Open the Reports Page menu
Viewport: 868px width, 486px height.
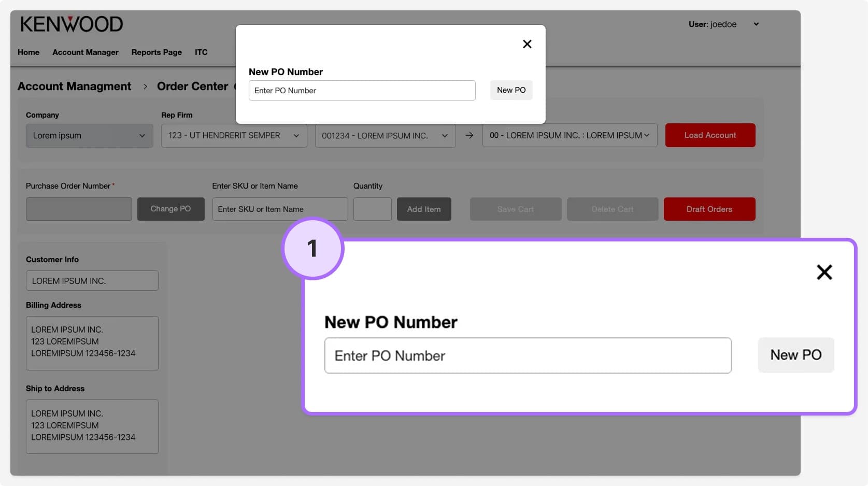point(156,52)
